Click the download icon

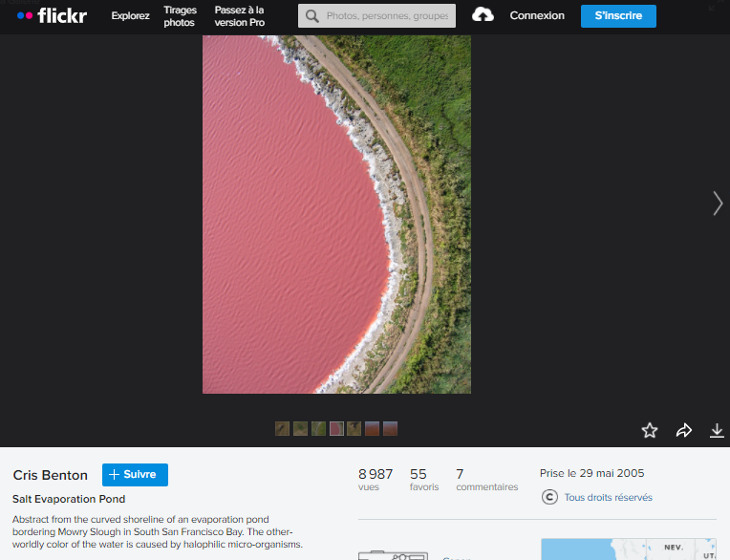point(717,431)
